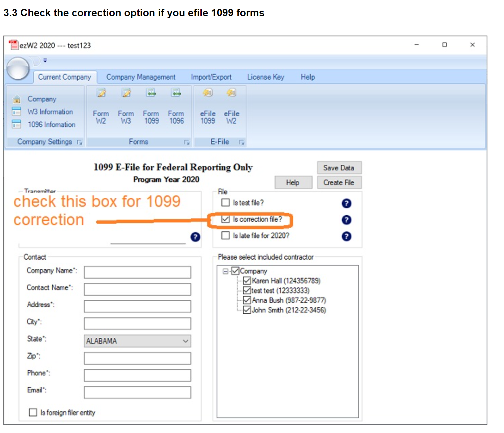This screenshot has width=504, height=433.
Task: Uncheck the Company contractor group checkbox
Action: [235, 271]
